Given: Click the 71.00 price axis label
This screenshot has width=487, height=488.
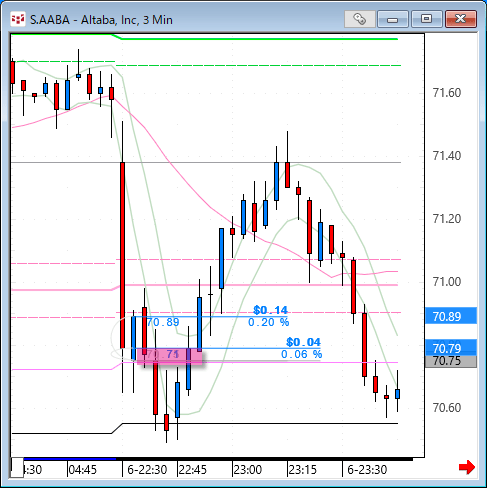Looking at the screenshot, I should [x=447, y=282].
